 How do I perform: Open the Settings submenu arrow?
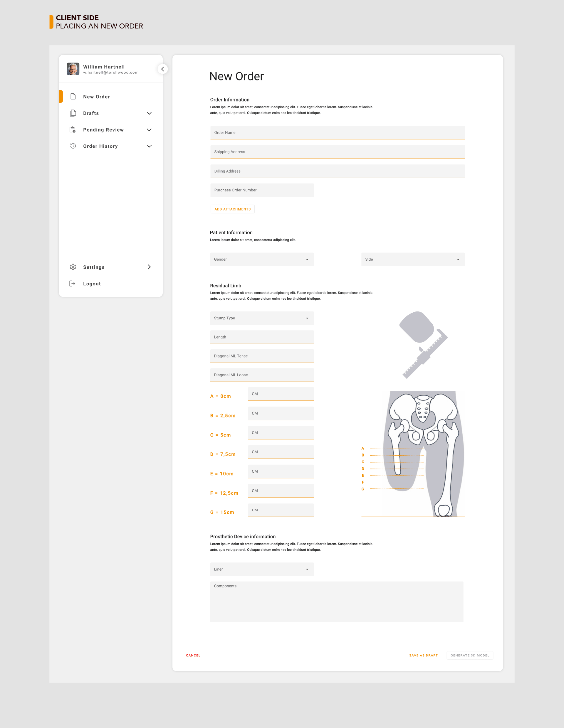pos(149,267)
